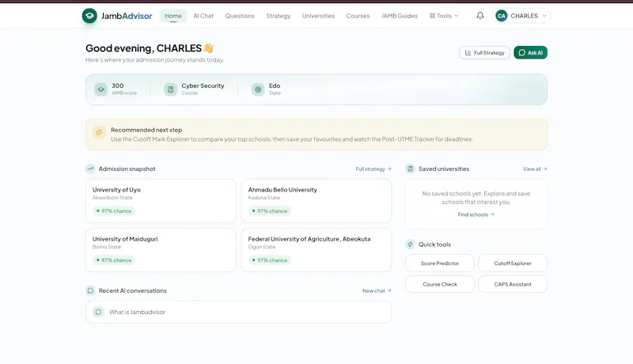Viewport: 633px width, 364px height.
Task: Open the University of Maiduguri card
Action: tap(161, 250)
